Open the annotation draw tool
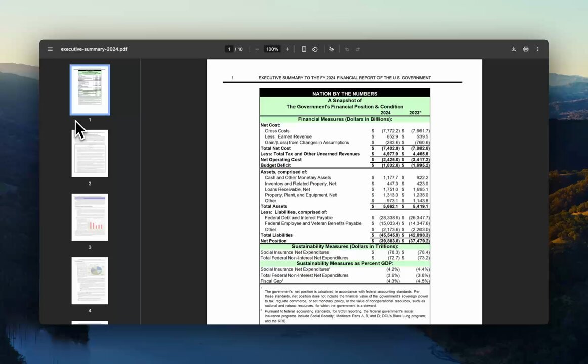Viewport: 588px width, 364px height. pyautogui.click(x=331, y=49)
